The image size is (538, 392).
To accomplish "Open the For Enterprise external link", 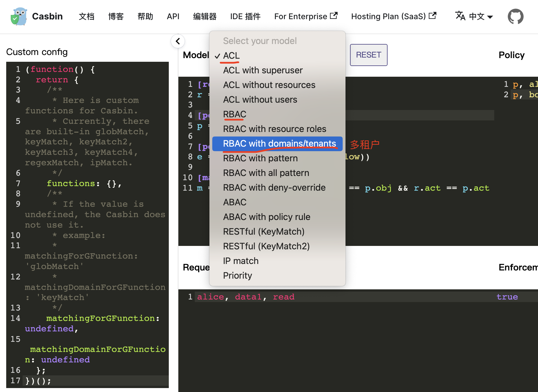I will pyautogui.click(x=306, y=16).
